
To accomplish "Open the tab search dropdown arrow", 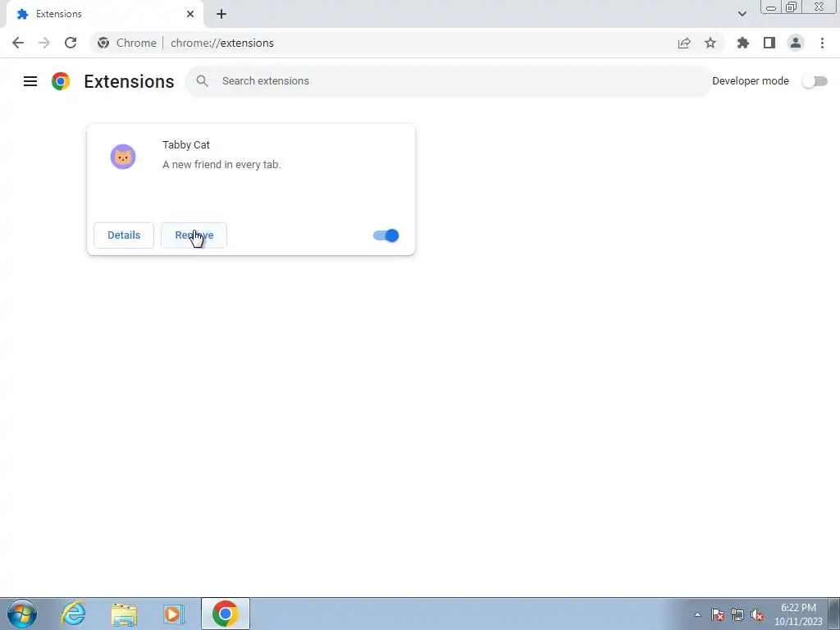I will (x=742, y=14).
